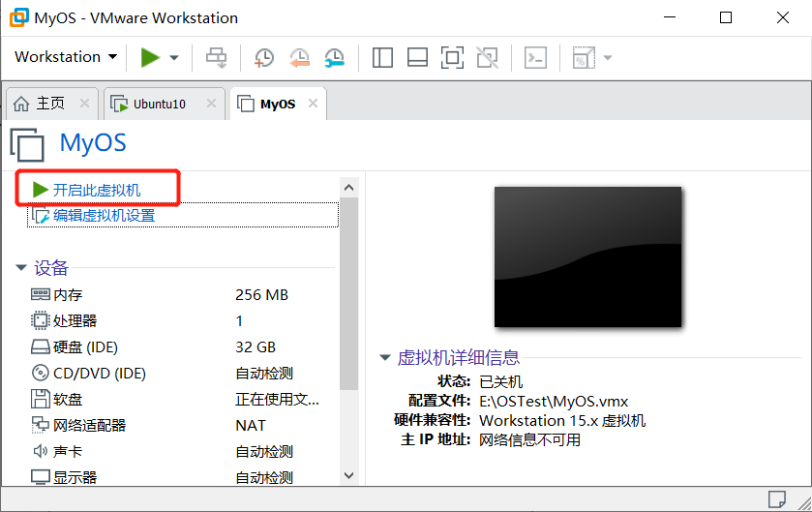Enter full screen mode icon
Image resolution: width=812 pixels, height=512 pixels.
(x=452, y=57)
